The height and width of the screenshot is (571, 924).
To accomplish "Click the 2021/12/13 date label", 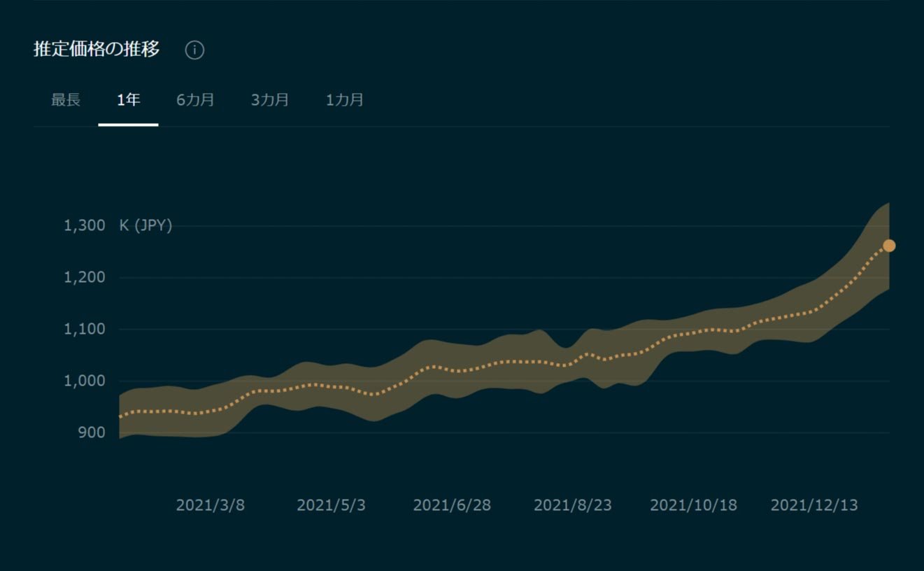I will click(814, 505).
